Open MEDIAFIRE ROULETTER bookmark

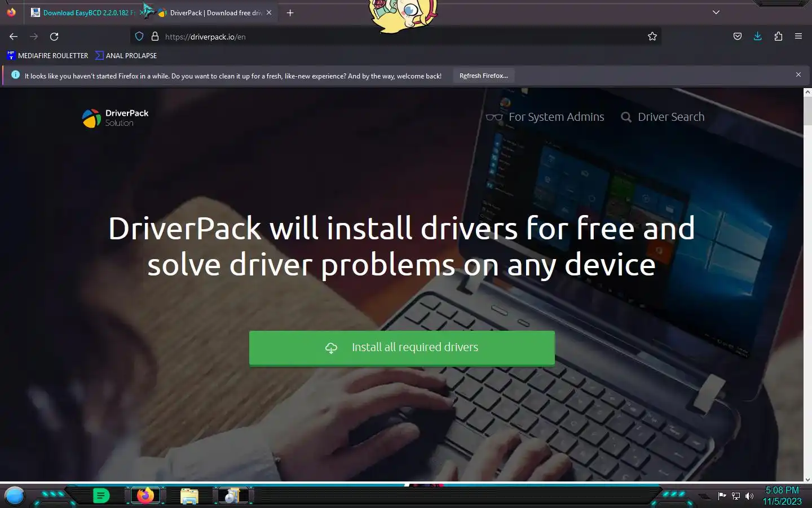click(47, 55)
